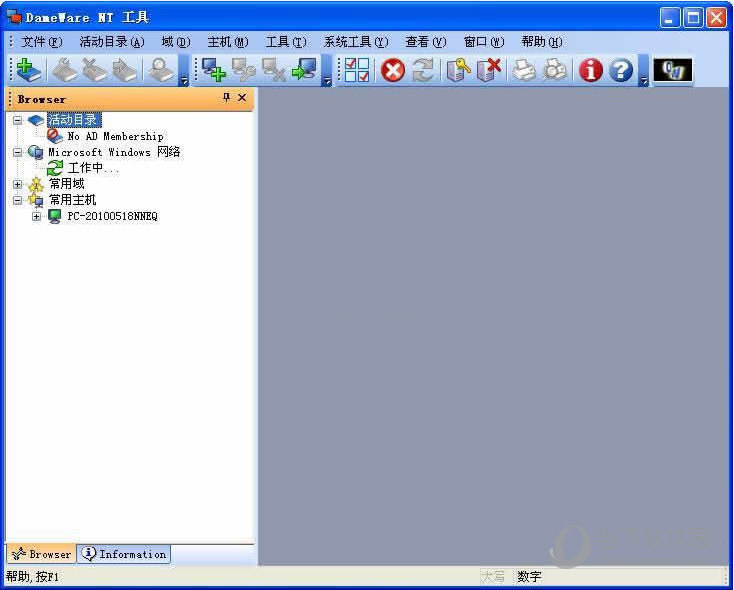Click the server with key icon
The image size is (734, 590).
(458, 70)
